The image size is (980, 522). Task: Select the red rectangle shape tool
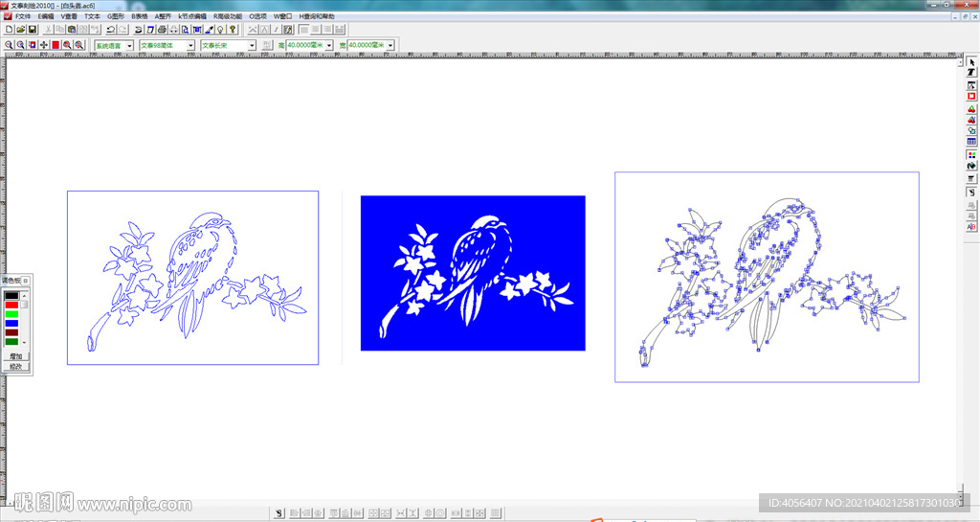[971, 97]
